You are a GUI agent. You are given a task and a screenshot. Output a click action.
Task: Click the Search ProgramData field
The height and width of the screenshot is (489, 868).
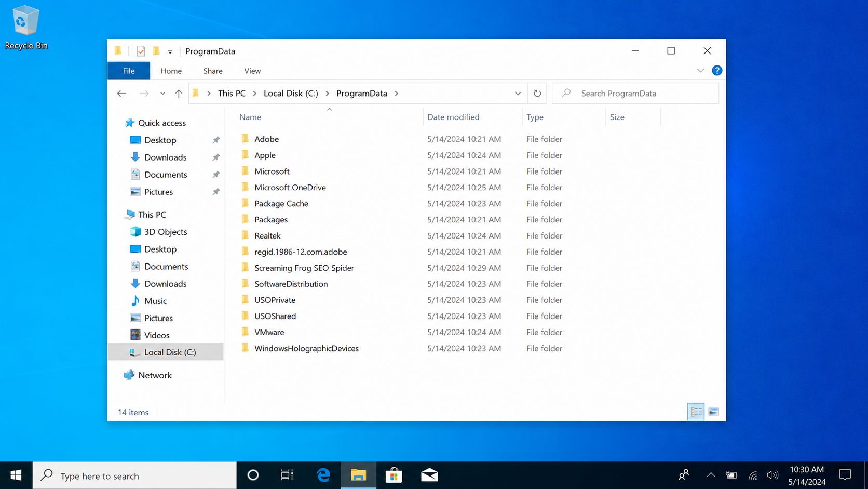[635, 94]
